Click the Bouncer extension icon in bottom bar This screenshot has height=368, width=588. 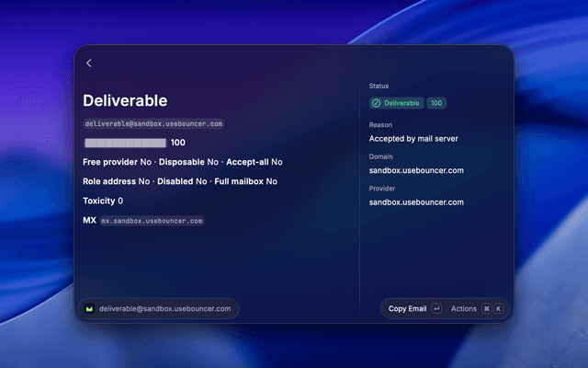(x=89, y=309)
